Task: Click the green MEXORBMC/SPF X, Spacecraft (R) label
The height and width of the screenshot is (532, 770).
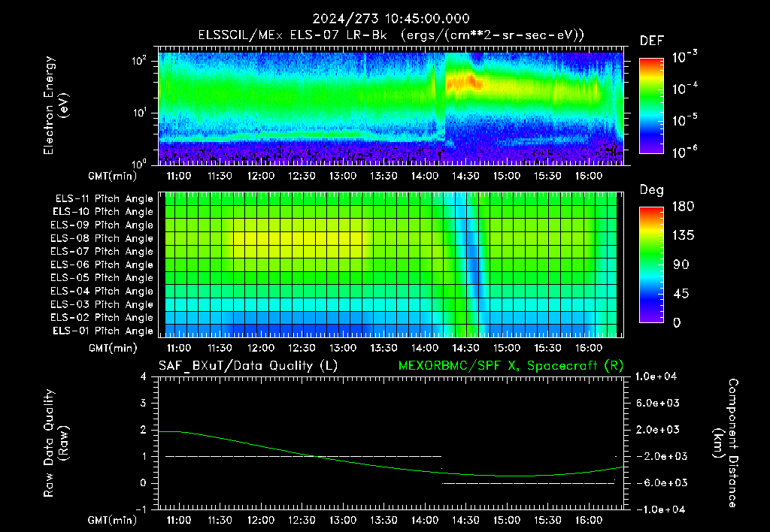Action: pos(511,366)
